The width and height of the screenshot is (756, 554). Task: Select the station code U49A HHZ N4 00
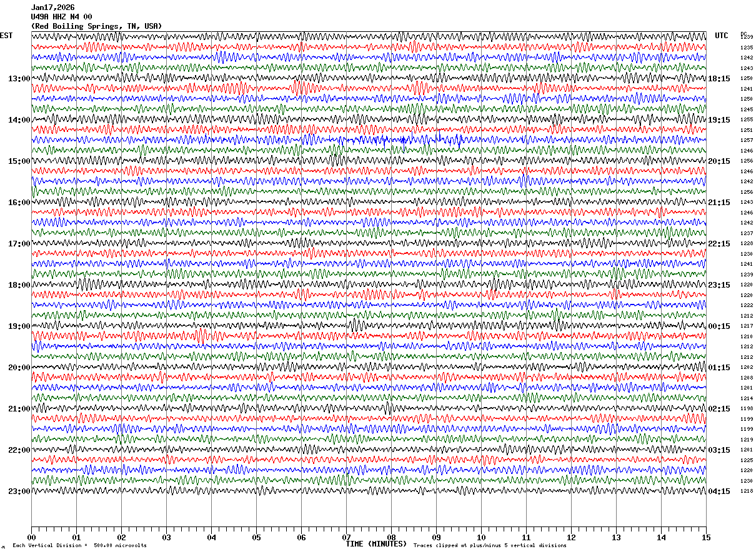[x=61, y=17]
